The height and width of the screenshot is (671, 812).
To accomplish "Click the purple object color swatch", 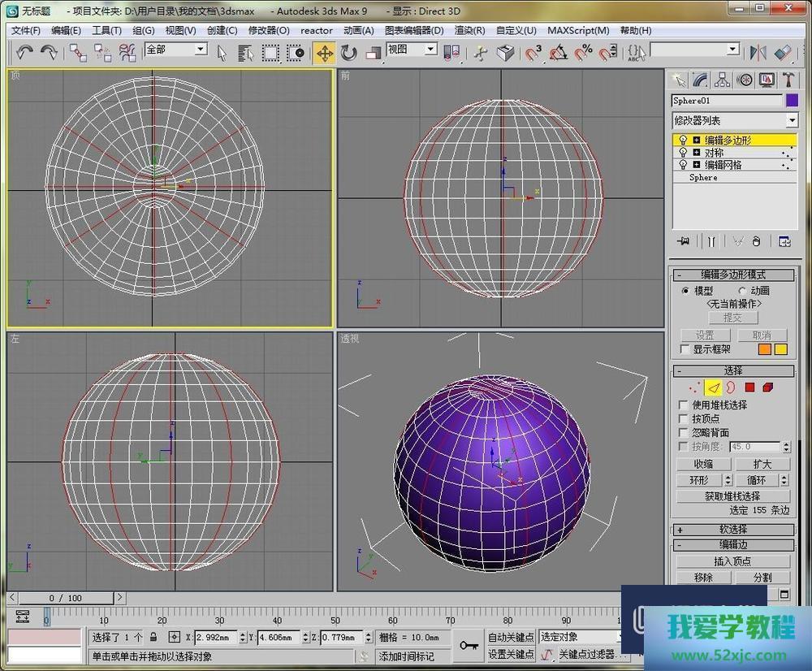I will [x=792, y=101].
